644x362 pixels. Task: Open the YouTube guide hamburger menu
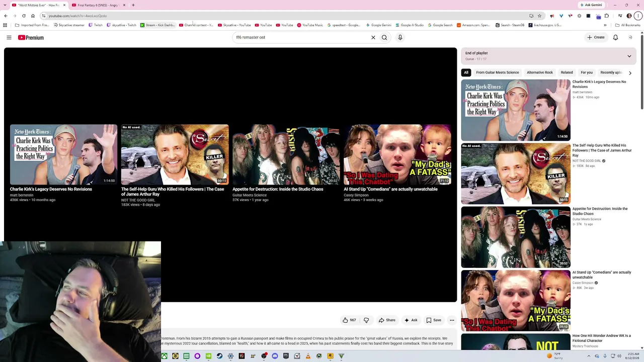coord(9,37)
